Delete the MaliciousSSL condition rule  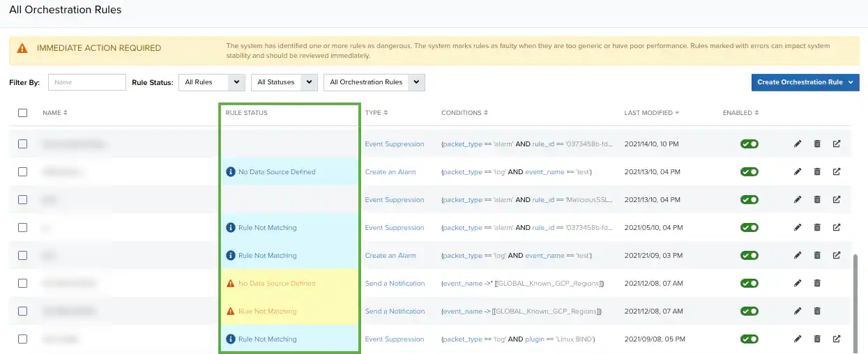click(817, 200)
